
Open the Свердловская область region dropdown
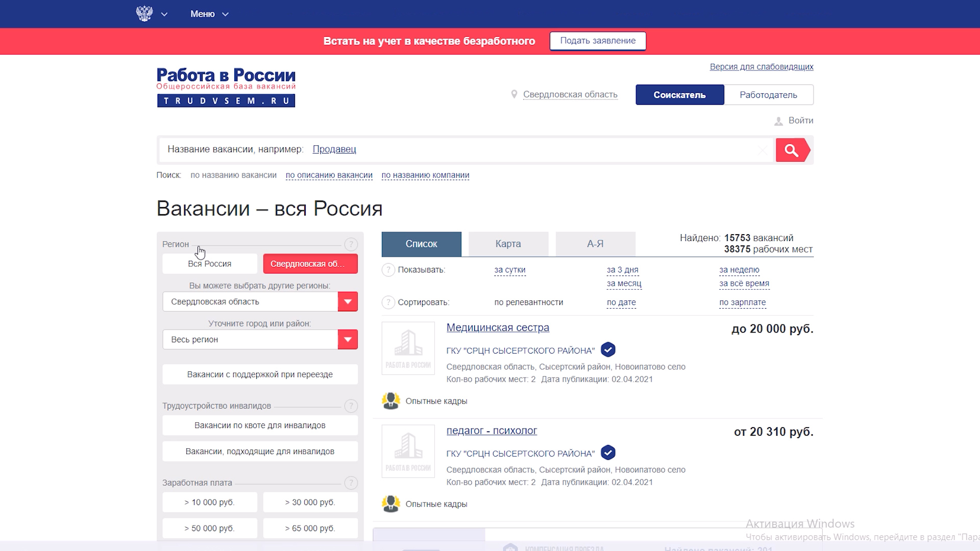[260, 302]
